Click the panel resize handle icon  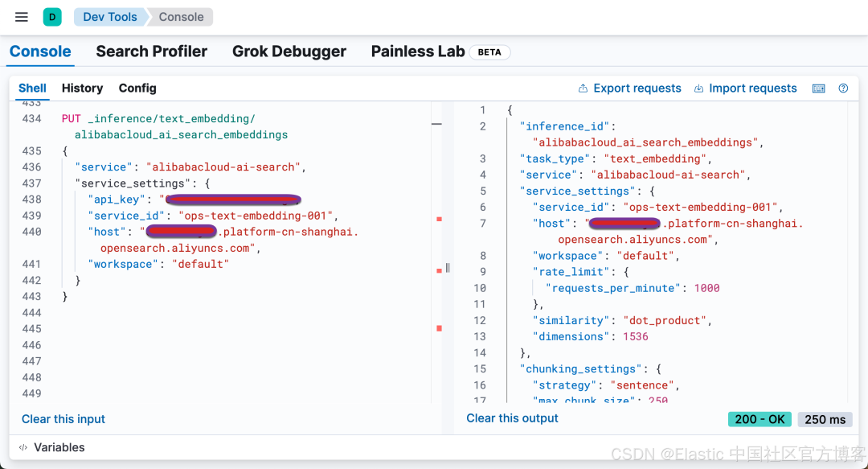[448, 268]
